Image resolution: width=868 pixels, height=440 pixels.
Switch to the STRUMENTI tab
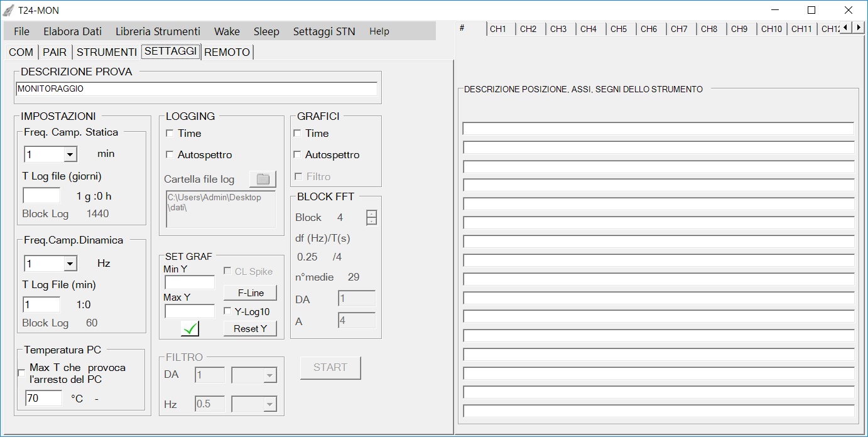tap(106, 52)
